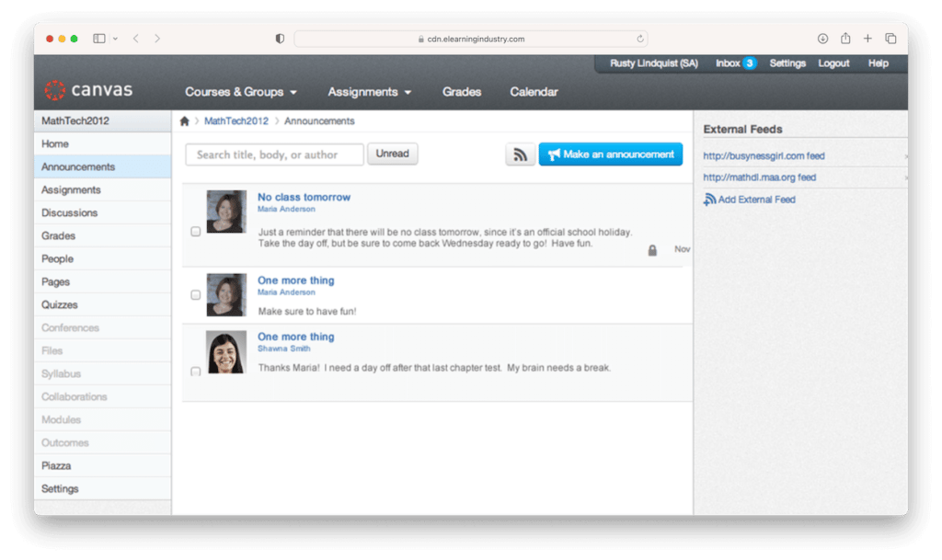Open Settings in the top user bar
The image size is (942, 560).
(787, 63)
